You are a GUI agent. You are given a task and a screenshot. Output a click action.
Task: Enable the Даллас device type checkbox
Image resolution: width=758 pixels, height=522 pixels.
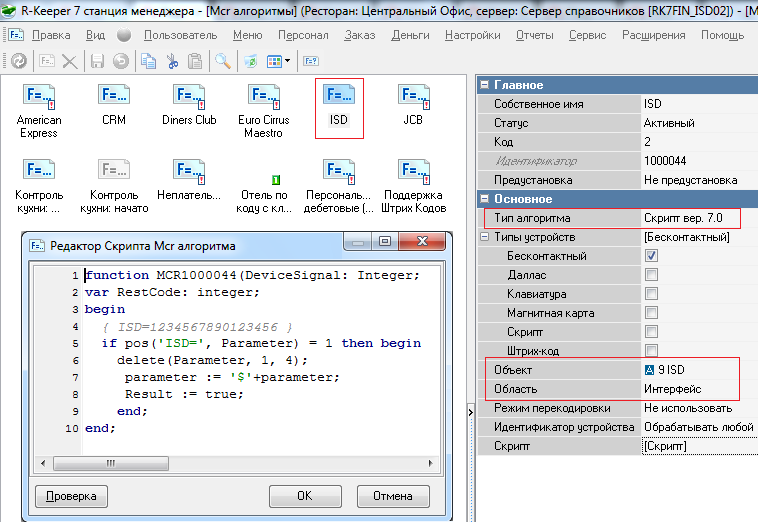[651, 275]
